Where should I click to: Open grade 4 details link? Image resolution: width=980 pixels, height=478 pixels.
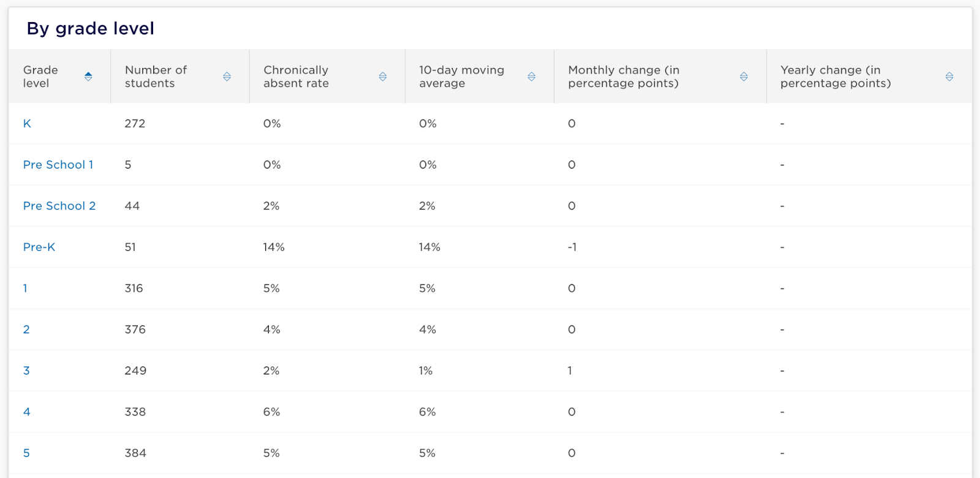click(x=26, y=412)
